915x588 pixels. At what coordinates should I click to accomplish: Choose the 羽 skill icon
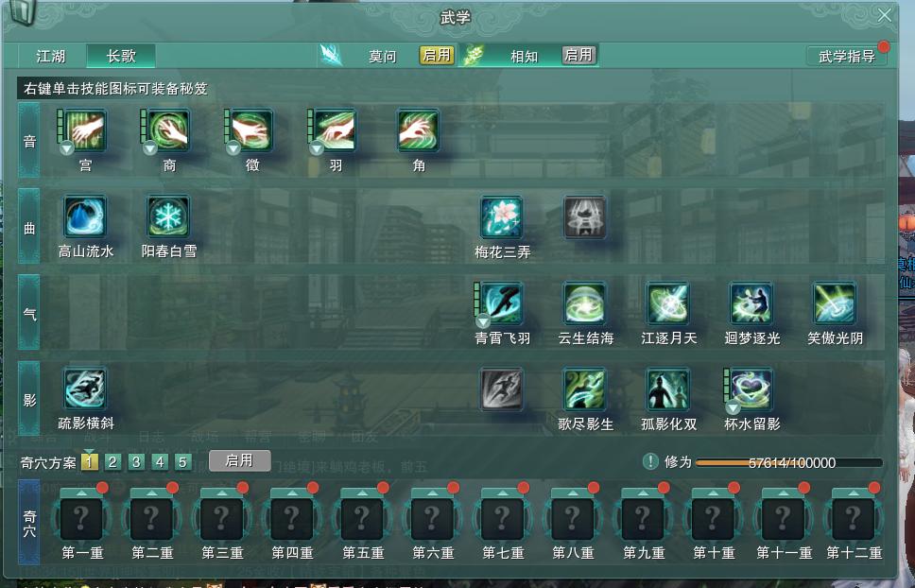[335, 130]
